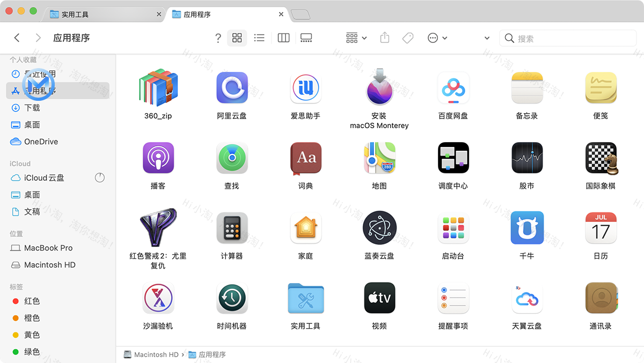644x363 pixels.
Task: Expand the chevron dropdown right of toolbar
Action: [487, 38]
